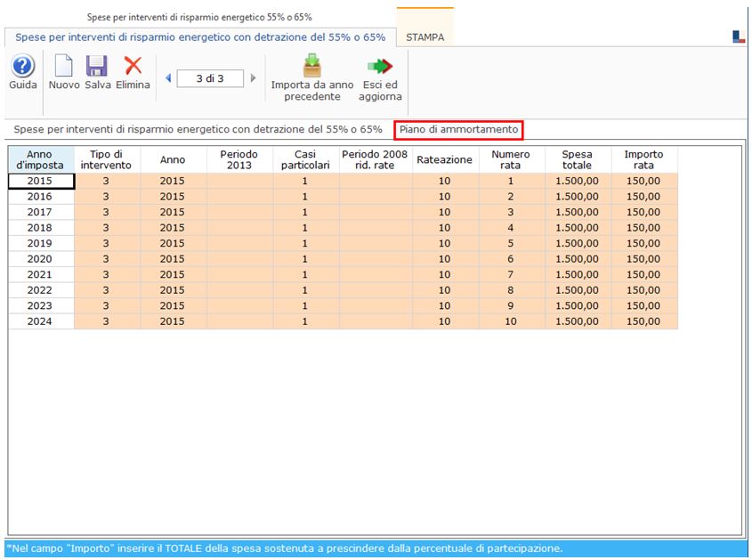Image resolution: width=752 pixels, height=560 pixels.
Task: Go to next record arrow
Action: [x=254, y=77]
